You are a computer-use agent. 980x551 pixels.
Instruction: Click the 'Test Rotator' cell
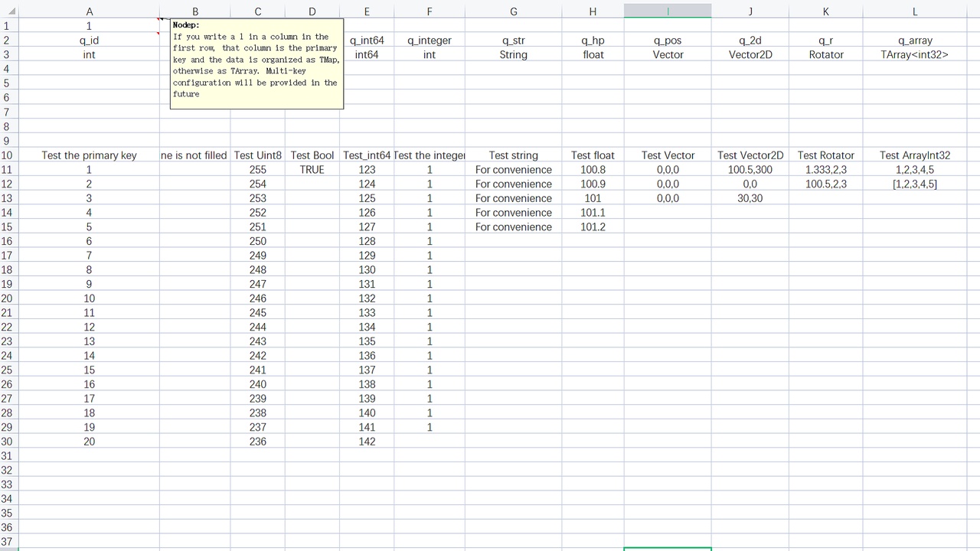pos(825,155)
